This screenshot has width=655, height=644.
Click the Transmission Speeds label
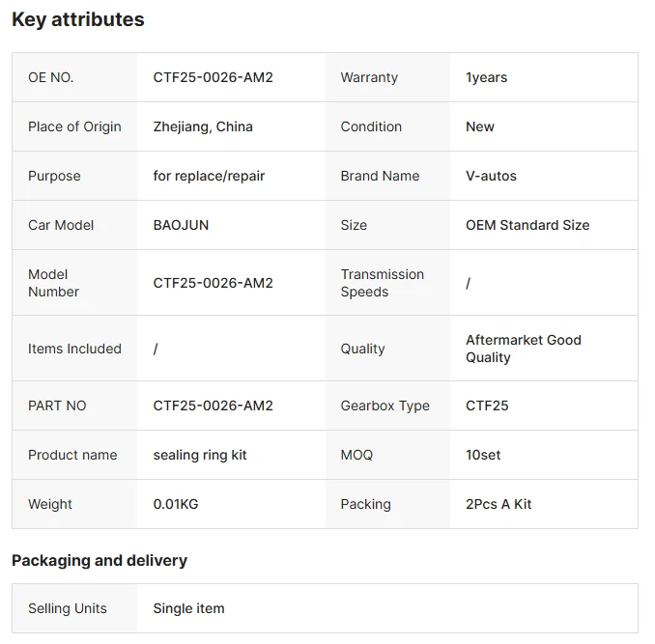383,283
